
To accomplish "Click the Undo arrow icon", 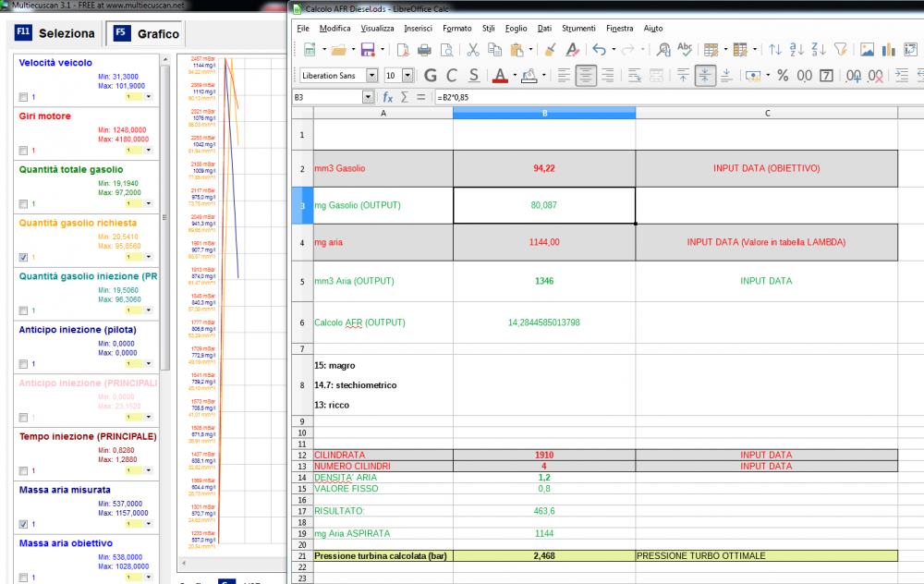I will pos(598,50).
